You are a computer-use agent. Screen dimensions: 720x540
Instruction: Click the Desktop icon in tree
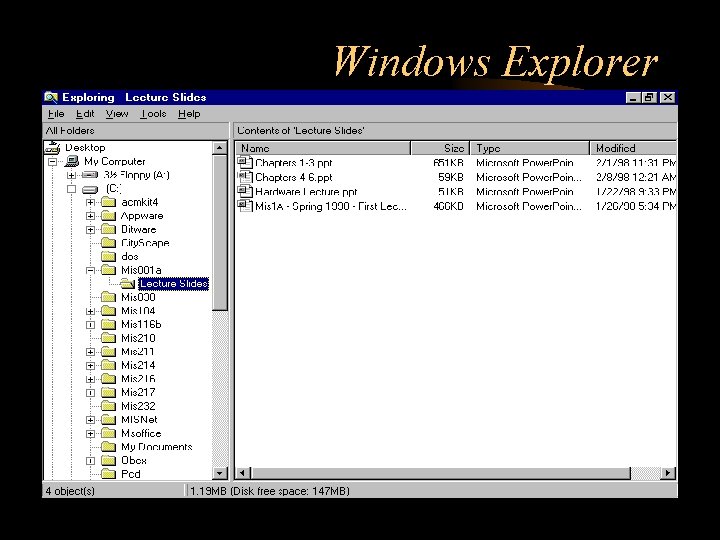52,147
